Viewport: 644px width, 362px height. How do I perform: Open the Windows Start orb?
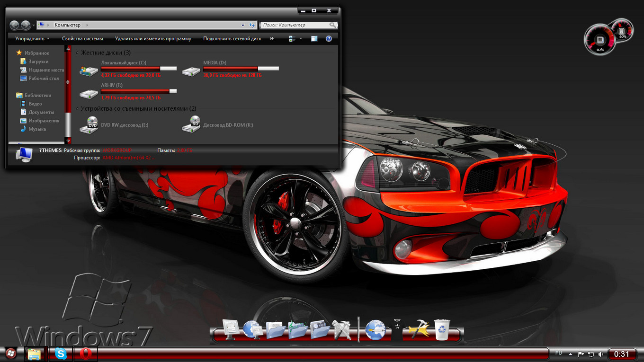pyautogui.click(x=10, y=353)
